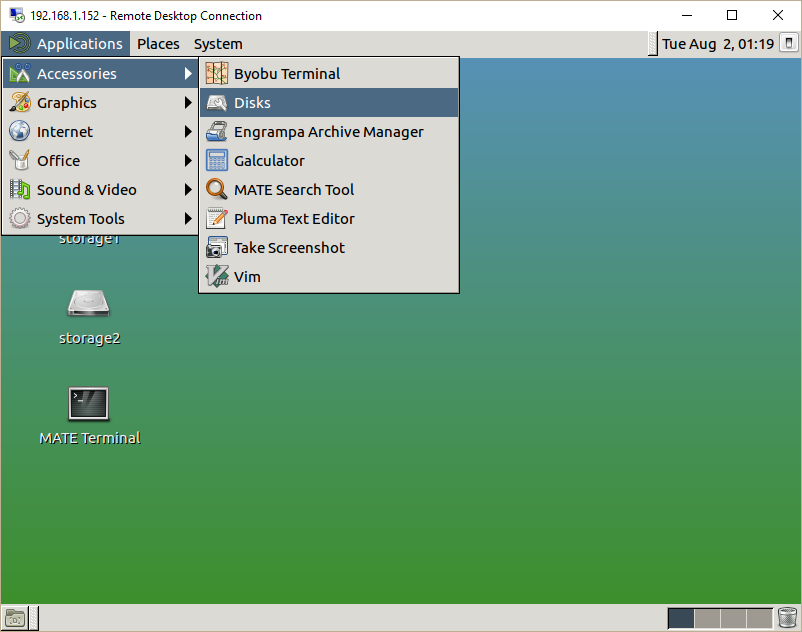802x632 pixels.
Task: Switch to the fourth workspace
Action: [760, 618]
